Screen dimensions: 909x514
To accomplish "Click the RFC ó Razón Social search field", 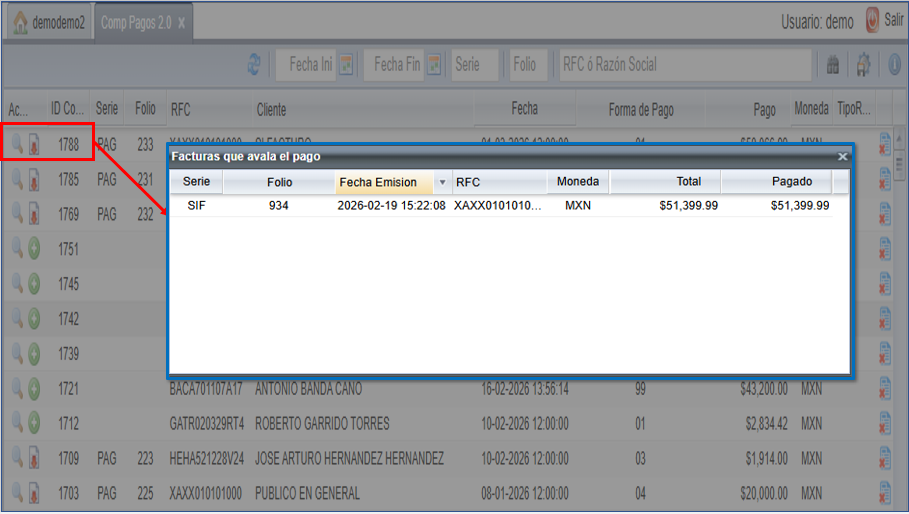I will click(x=684, y=65).
